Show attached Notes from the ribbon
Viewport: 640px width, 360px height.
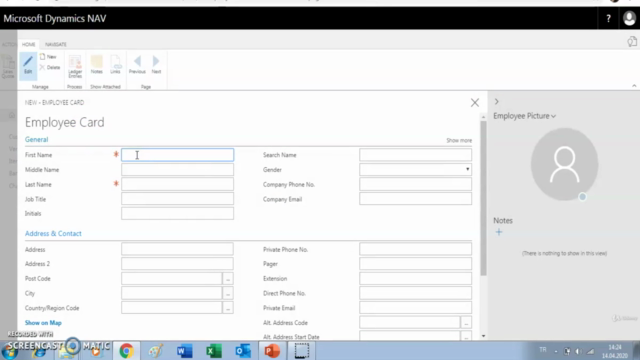coord(97,65)
